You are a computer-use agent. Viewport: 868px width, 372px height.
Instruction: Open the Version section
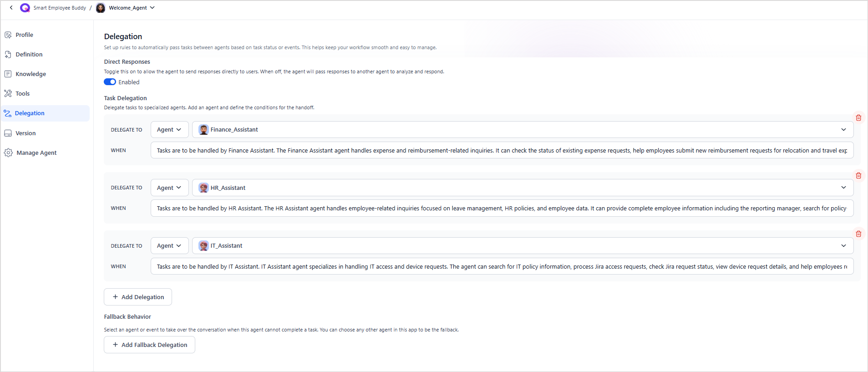[25, 133]
